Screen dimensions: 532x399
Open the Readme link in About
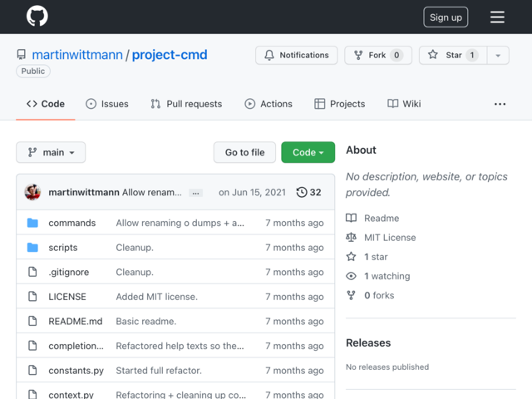click(x=382, y=218)
